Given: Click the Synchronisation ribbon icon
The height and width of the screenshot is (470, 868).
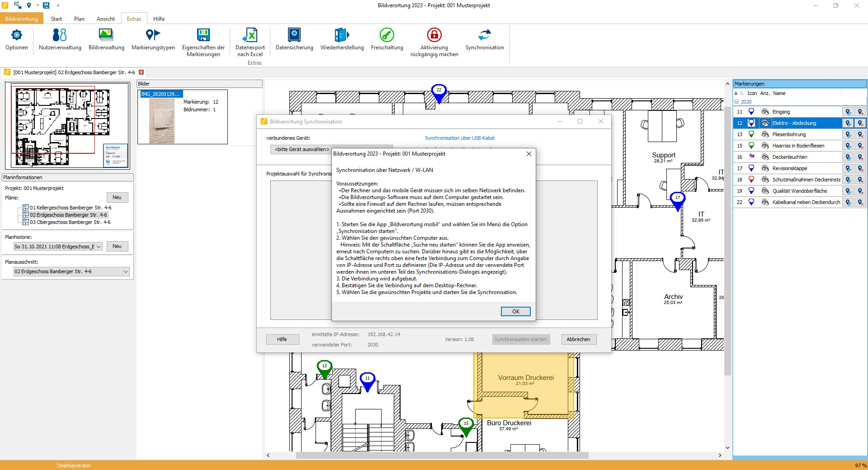Looking at the screenshot, I should pyautogui.click(x=485, y=40).
